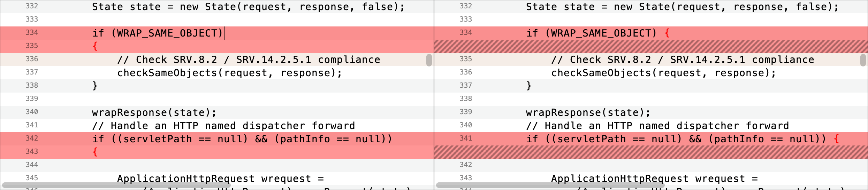
Task: Click the dispatcher forward comment on right line 340
Action: click(x=657, y=126)
